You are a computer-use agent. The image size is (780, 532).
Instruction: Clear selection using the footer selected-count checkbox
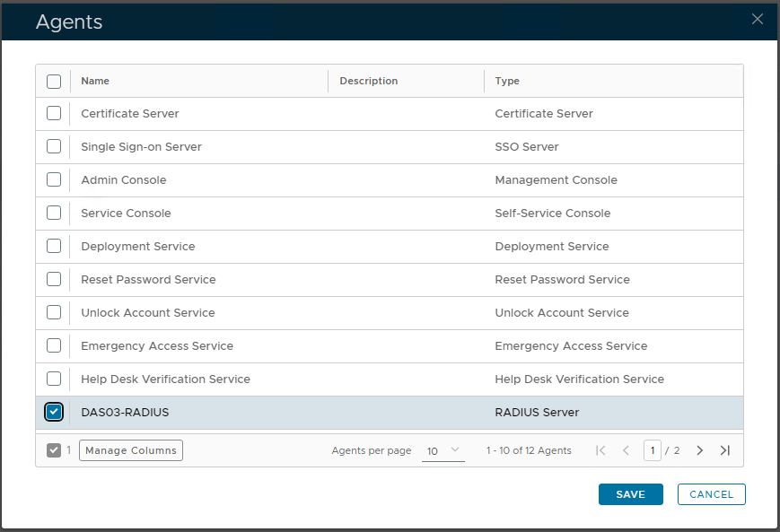[54, 450]
